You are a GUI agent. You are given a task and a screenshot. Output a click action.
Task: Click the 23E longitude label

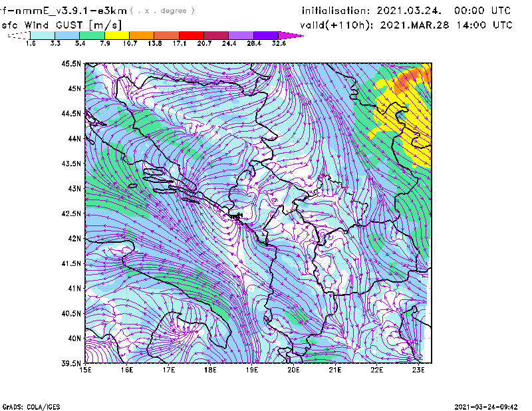[418, 370]
